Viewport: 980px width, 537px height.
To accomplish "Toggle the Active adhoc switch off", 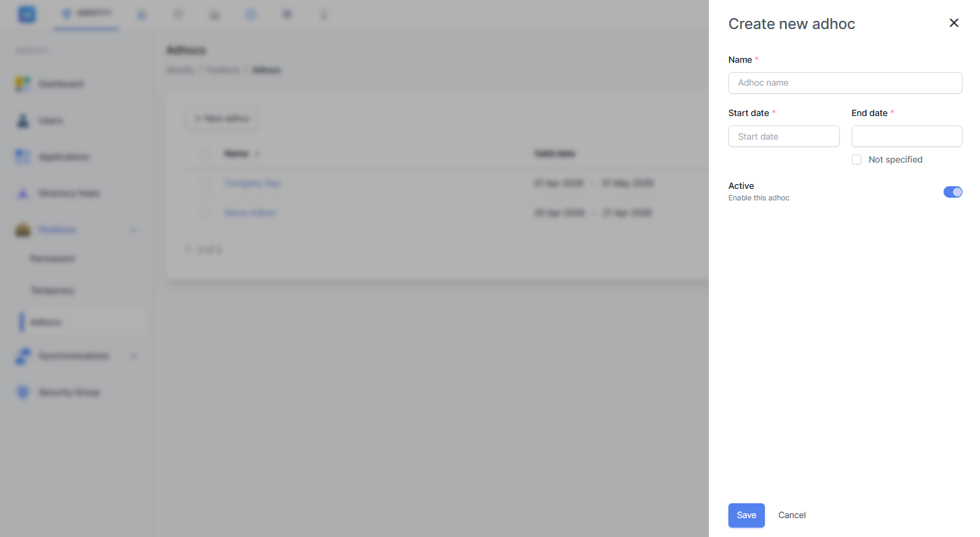I will tap(952, 192).
